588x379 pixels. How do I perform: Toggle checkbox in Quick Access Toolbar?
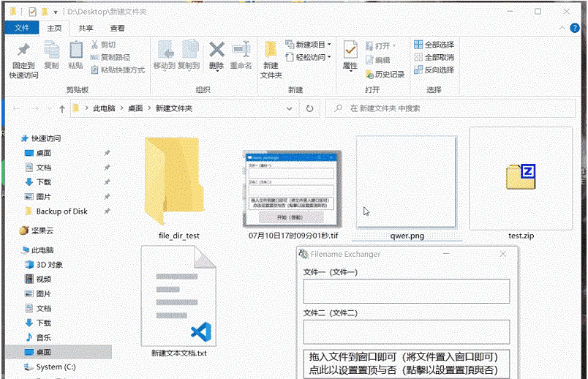[x=32, y=12]
